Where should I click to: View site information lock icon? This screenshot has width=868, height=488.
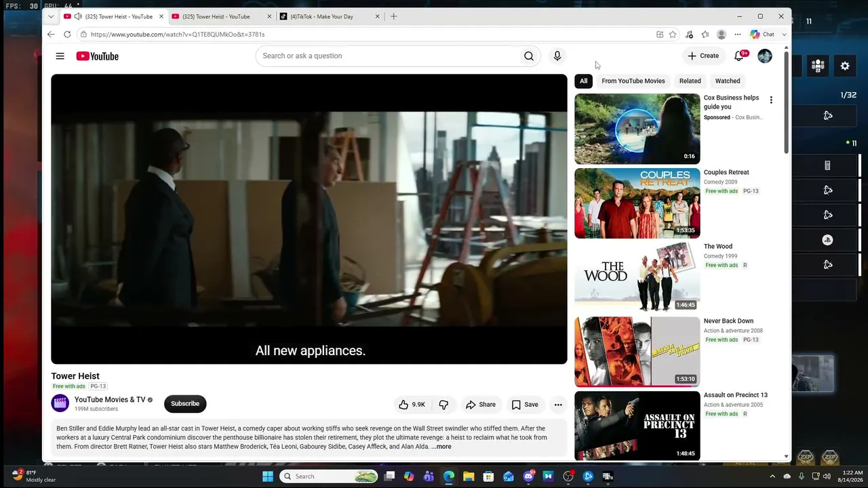point(83,35)
